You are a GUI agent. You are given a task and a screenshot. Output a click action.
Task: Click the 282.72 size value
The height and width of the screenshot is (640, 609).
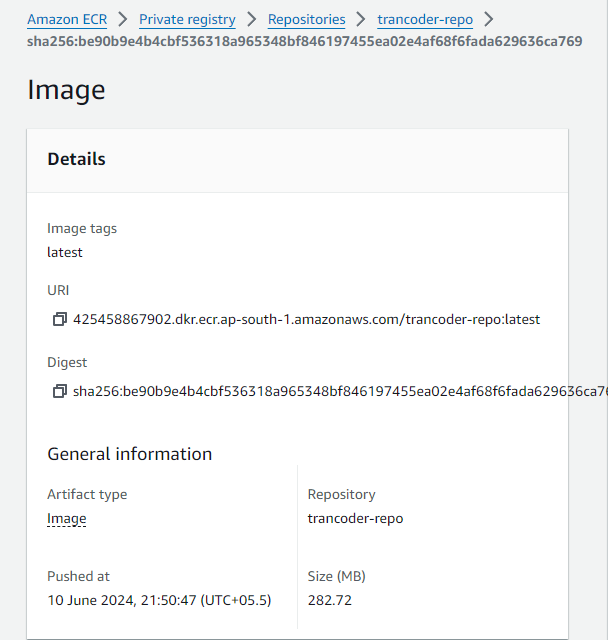click(330, 600)
